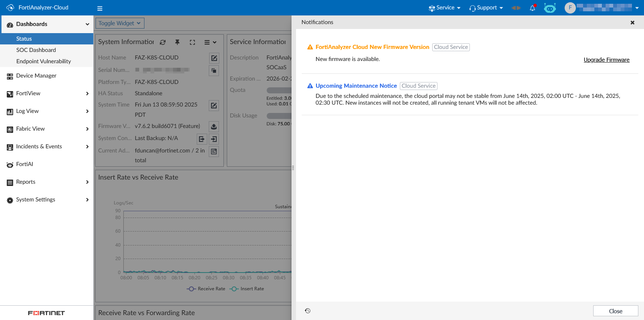Viewport: 644px width, 320px height.
Task: Toggle the sidebar hamburger menu
Action: pyautogui.click(x=100, y=8)
